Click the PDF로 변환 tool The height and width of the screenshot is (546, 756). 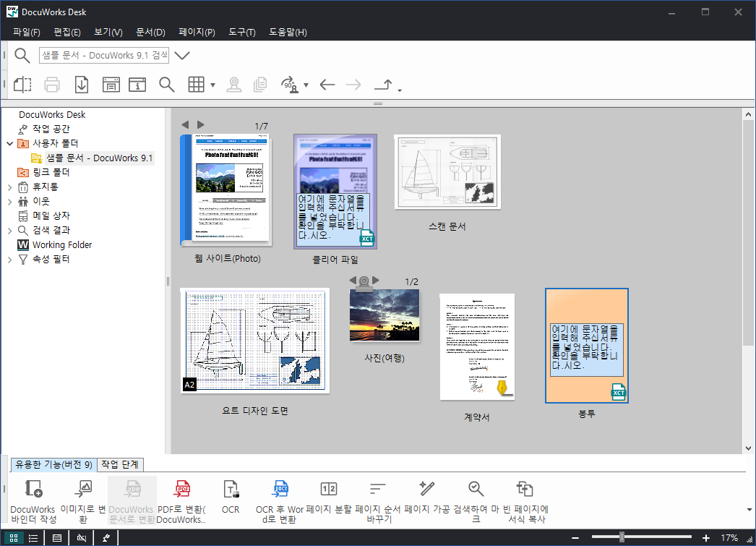[x=181, y=500]
